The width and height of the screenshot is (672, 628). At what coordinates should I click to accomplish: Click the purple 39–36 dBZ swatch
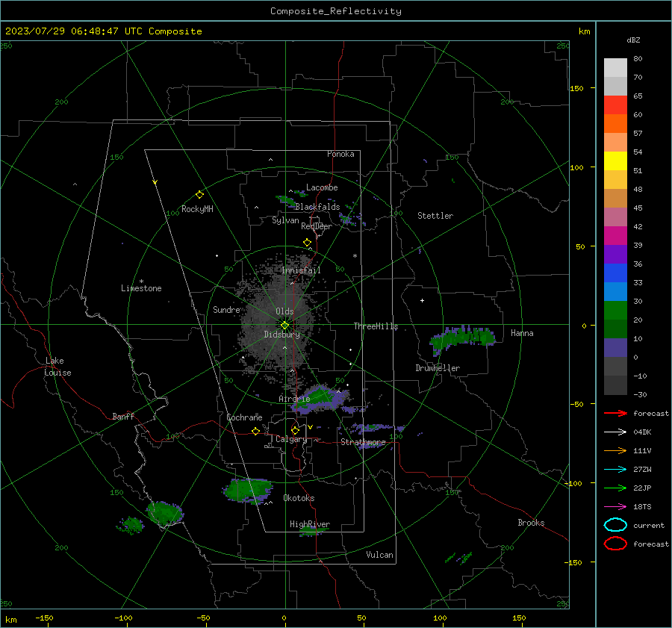(615, 254)
